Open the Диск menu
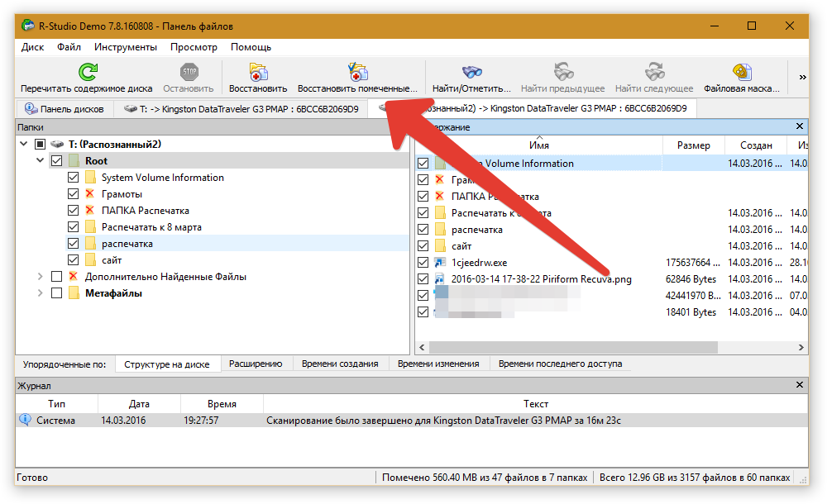 point(33,47)
